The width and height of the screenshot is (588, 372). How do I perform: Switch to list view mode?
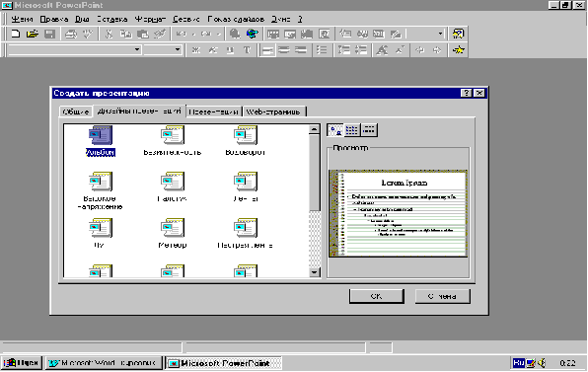[352, 130]
